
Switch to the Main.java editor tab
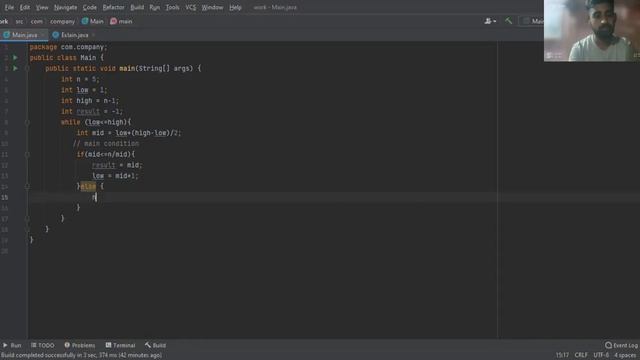23,35
